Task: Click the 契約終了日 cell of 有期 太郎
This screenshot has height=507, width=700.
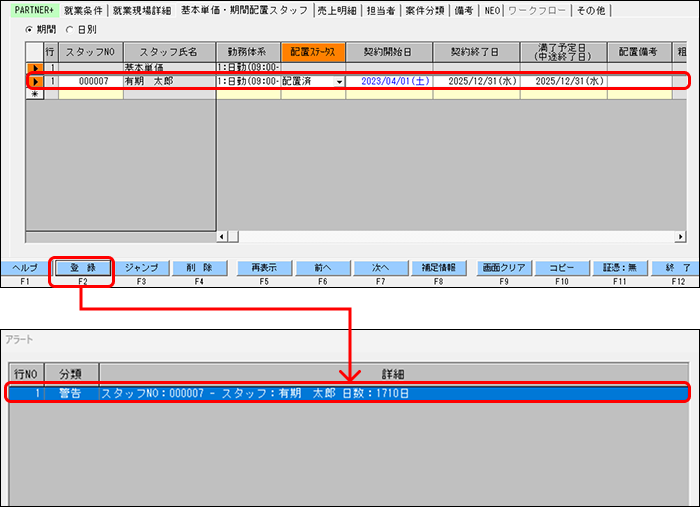Action: (x=476, y=81)
